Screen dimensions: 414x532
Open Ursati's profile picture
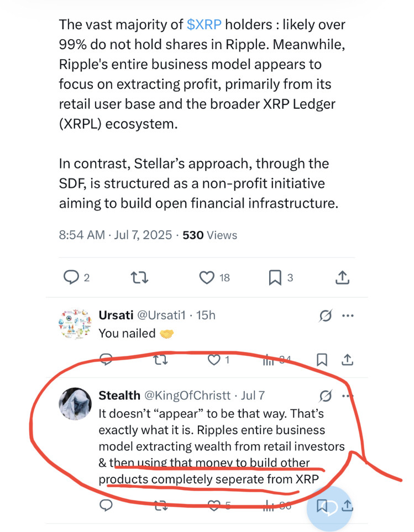[x=75, y=324]
